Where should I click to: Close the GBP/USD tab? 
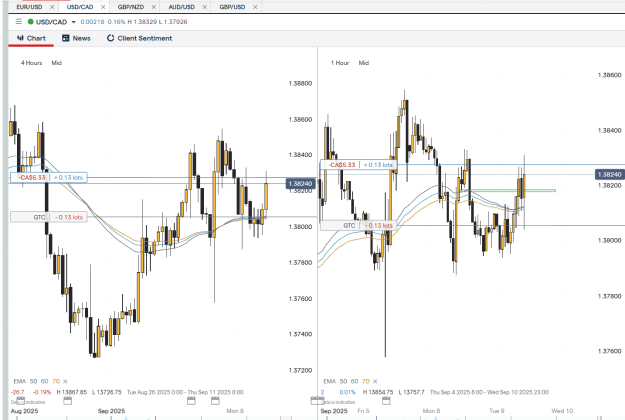pos(255,7)
